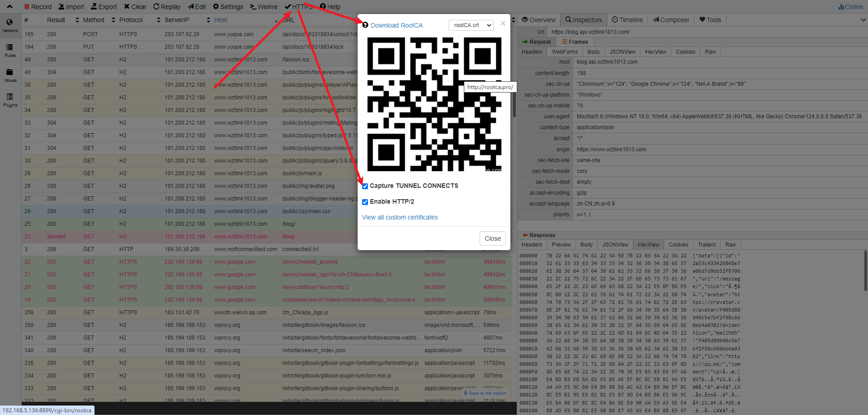The image size is (868, 415).
Task: Open View all custom certificates link
Action: 400,217
